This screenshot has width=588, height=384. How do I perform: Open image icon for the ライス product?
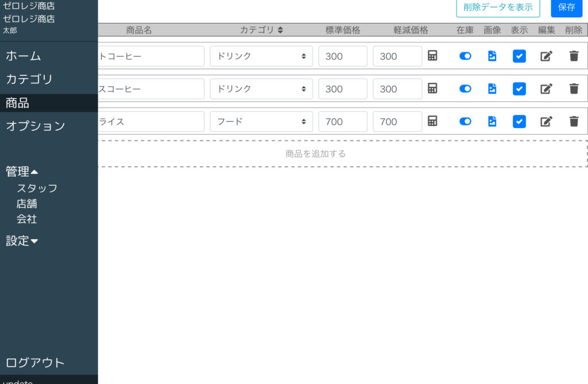point(492,121)
